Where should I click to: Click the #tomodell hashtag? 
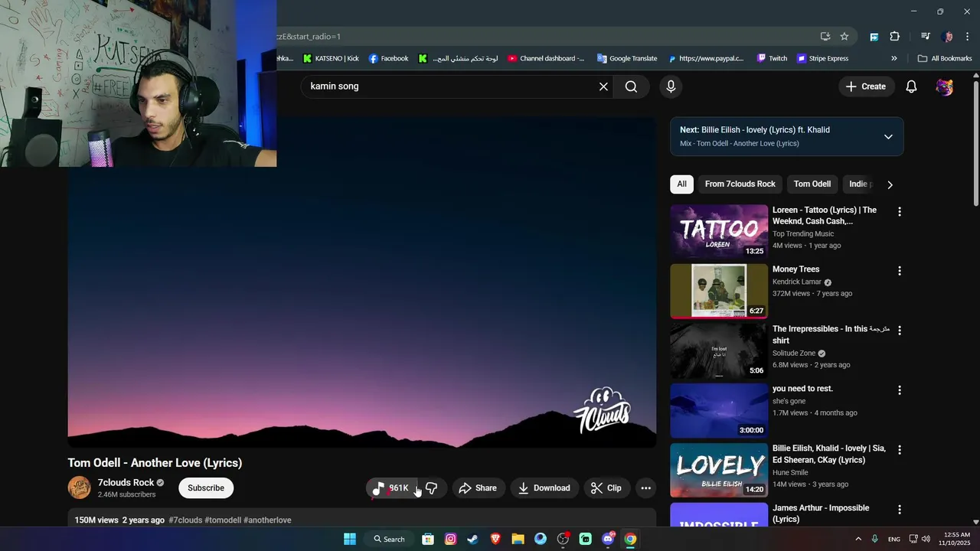click(223, 520)
